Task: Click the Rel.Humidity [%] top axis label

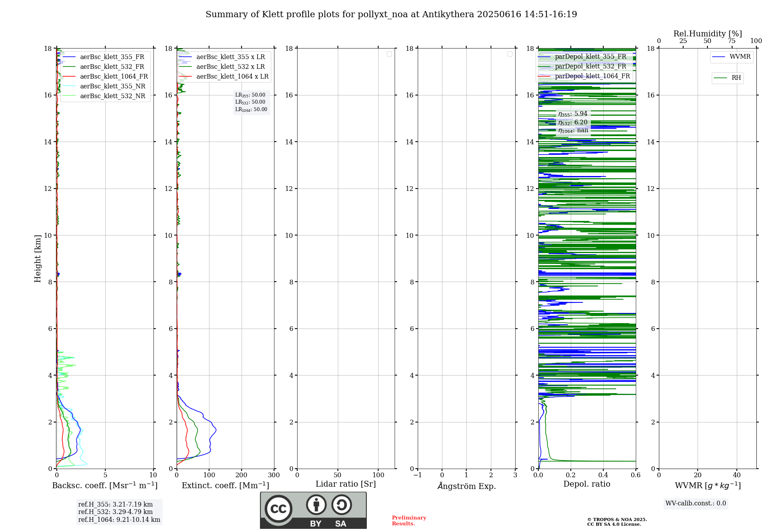Action: 707,34
